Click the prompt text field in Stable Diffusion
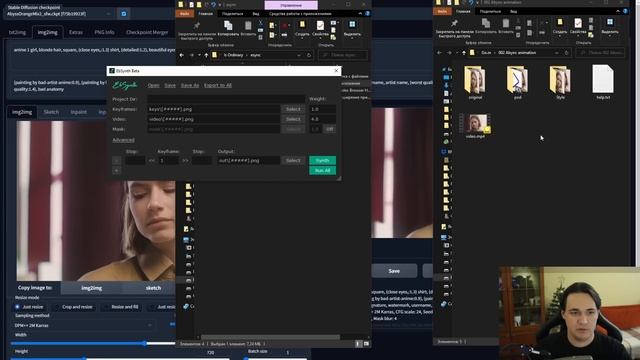Screen dimensions: 640x360 pos(94,56)
